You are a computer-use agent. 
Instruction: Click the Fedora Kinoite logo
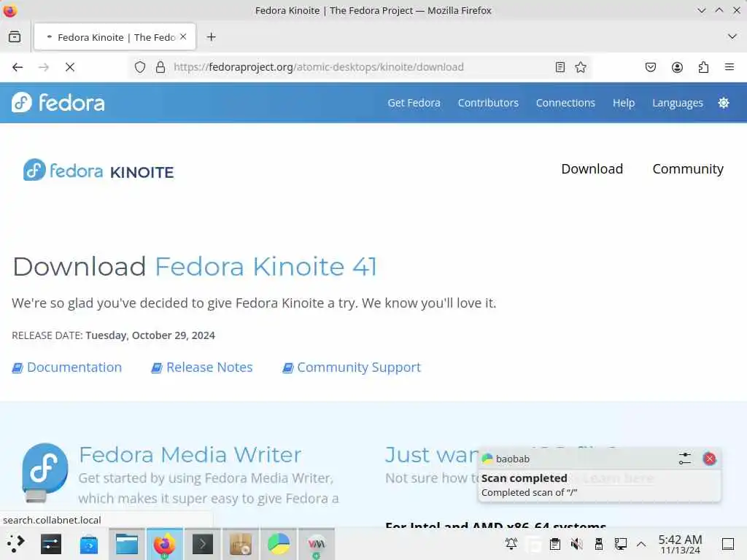tap(98, 170)
